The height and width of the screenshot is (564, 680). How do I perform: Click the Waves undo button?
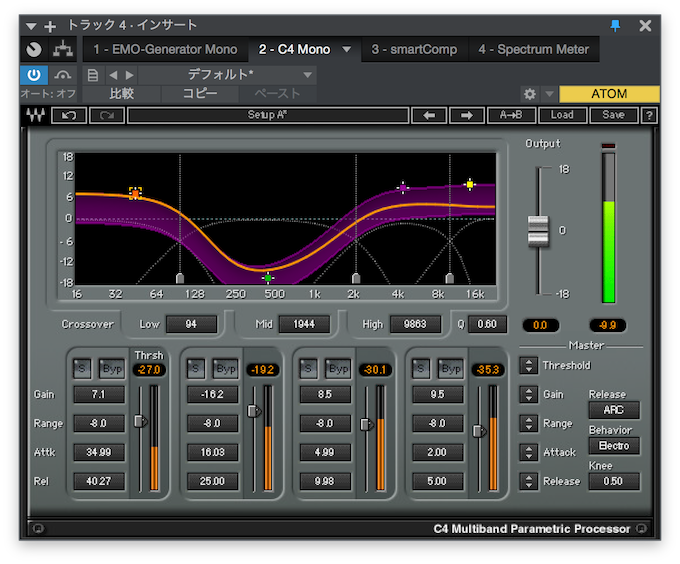(x=69, y=115)
